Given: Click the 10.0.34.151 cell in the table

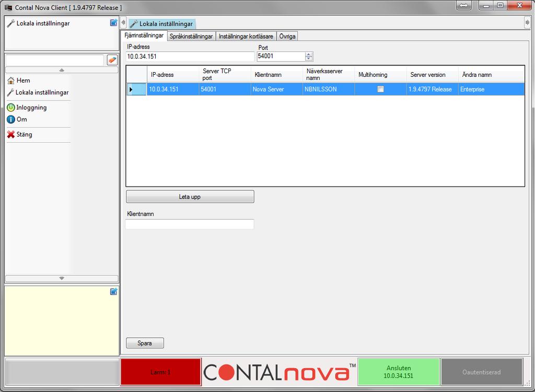Looking at the screenshot, I should pos(173,89).
